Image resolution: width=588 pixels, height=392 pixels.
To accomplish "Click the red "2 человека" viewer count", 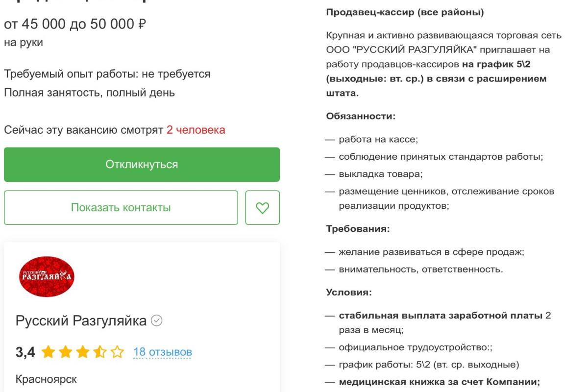I will pos(196,130).
